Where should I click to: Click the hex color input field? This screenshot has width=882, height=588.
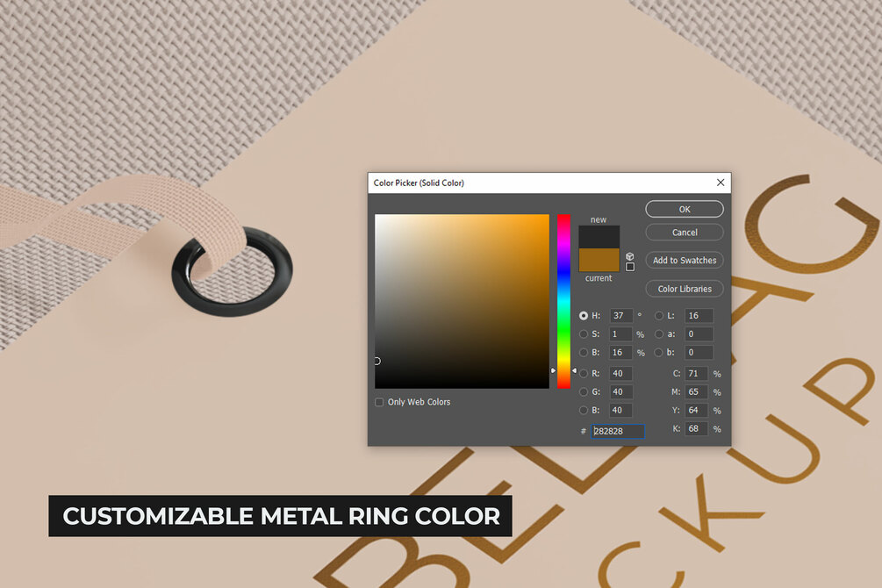coord(618,431)
